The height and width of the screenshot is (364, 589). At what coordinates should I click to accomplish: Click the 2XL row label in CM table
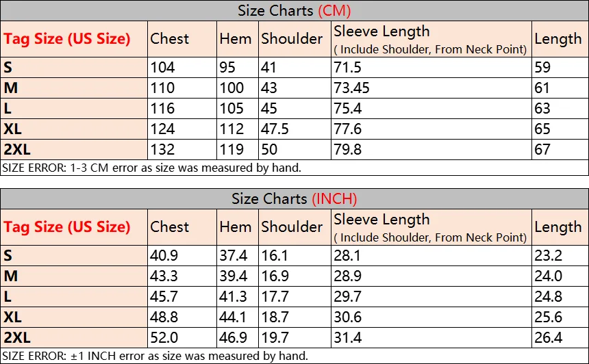pos(17,149)
